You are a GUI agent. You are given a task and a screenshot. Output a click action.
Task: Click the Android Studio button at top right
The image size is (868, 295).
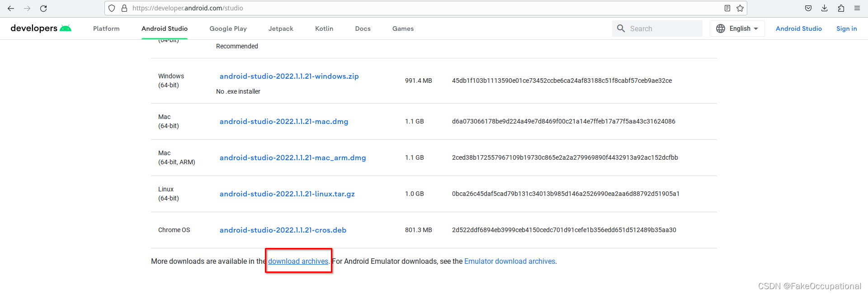799,29
